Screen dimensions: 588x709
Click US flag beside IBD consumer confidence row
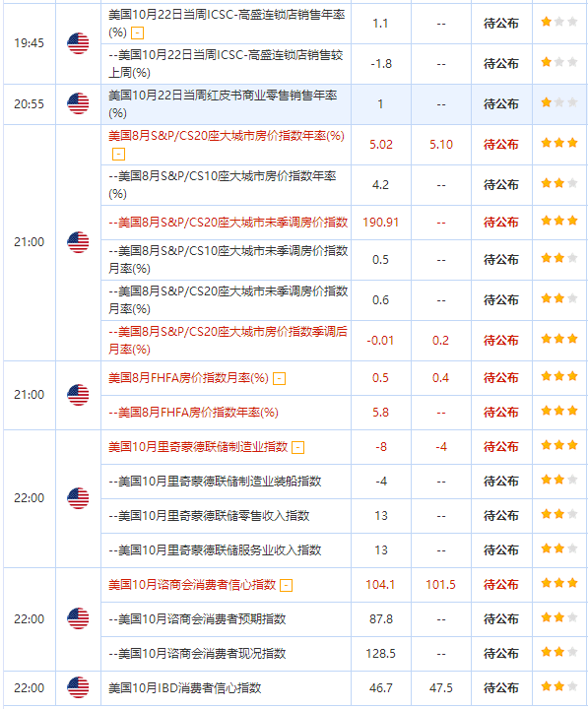78,687
